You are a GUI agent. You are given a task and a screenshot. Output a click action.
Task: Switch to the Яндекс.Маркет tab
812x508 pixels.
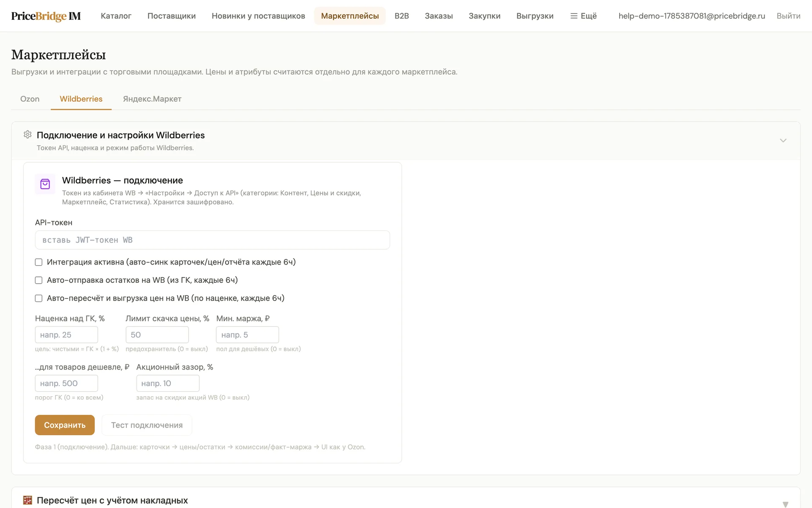click(152, 99)
